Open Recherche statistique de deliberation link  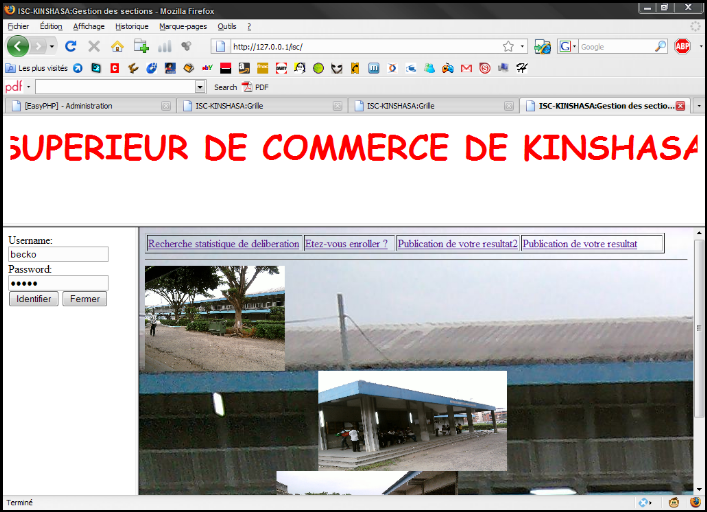[x=224, y=244]
